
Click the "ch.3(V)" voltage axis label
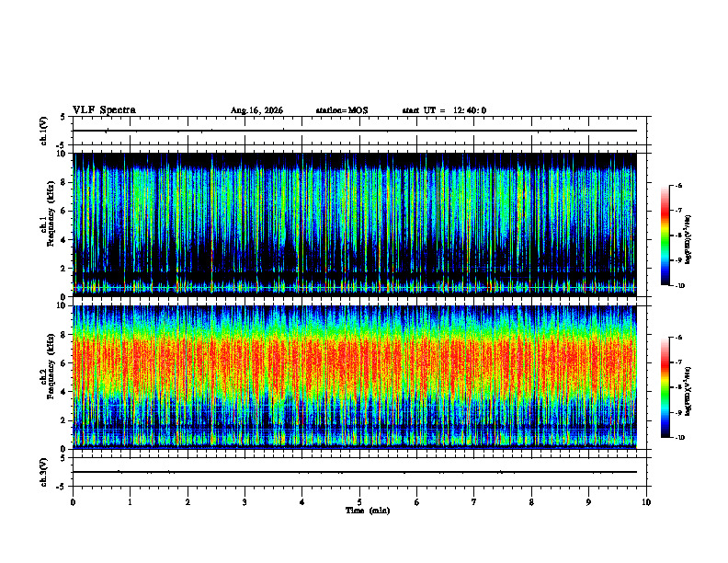(44, 473)
